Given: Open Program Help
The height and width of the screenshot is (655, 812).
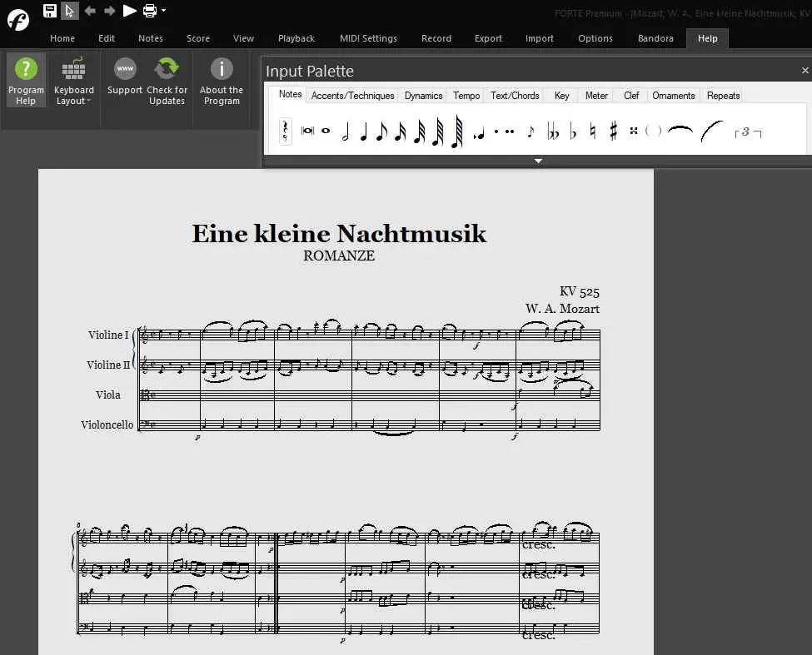Looking at the screenshot, I should click(x=26, y=81).
